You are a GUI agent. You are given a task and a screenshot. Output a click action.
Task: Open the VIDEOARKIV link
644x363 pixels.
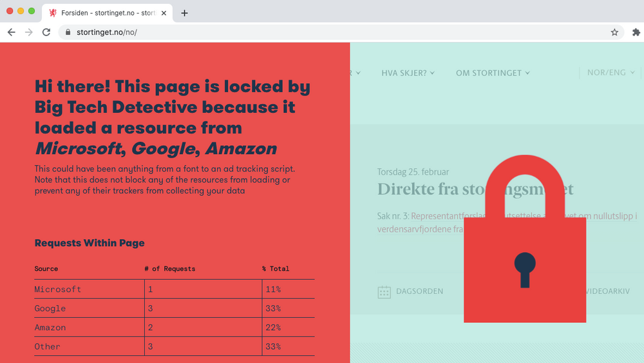pos(608,291)
